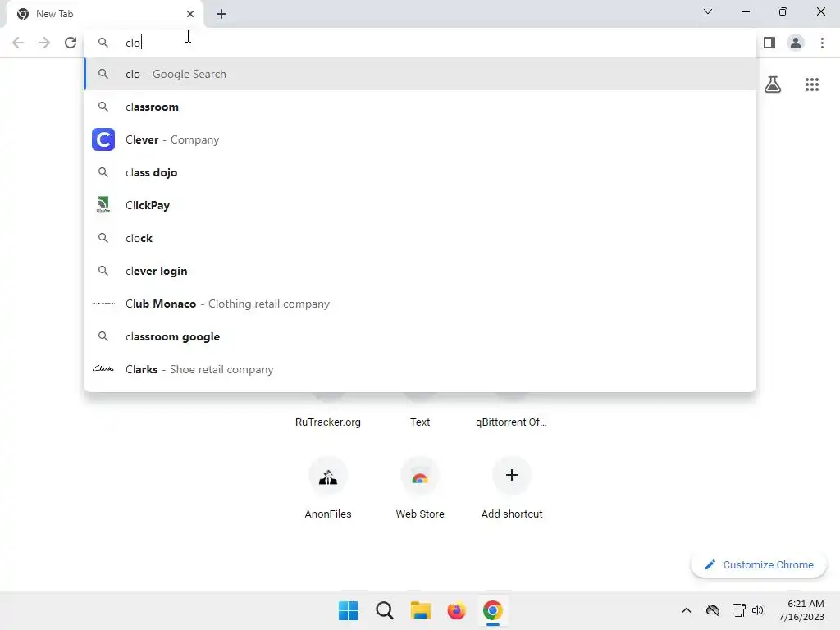Image resolution: width=840 pixels, height=630 pixels.
Task: Open the Chrome Labs flask icon
Action: tap(773, 84)
